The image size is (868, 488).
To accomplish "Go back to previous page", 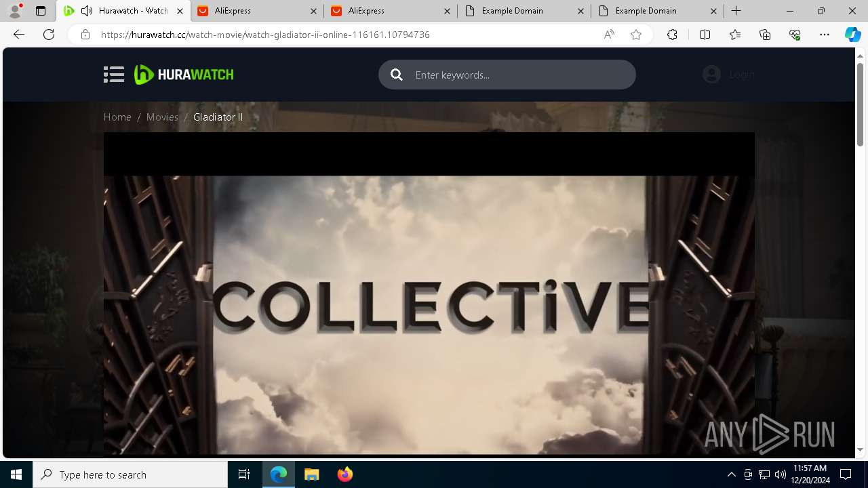I will [x=19, y=35].
